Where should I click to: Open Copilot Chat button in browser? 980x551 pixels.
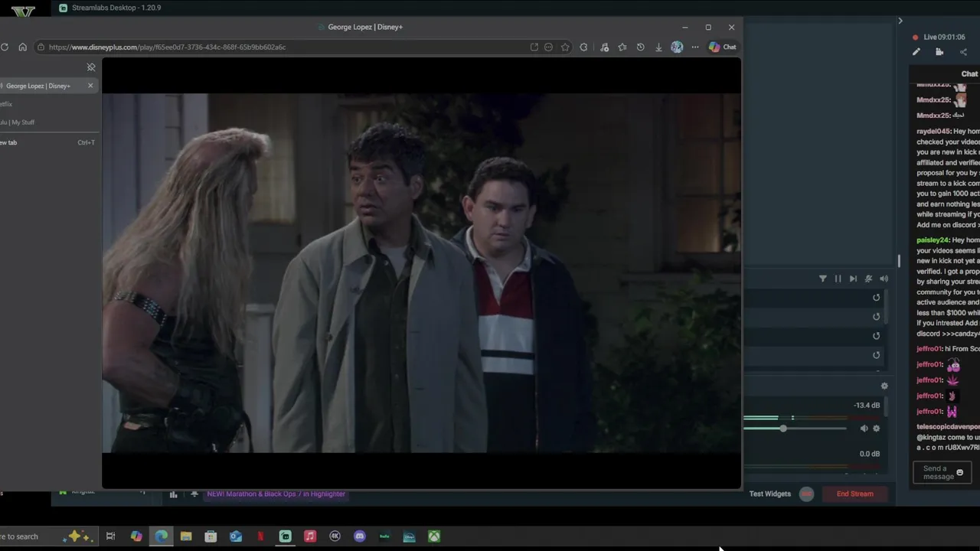point(723,47)
